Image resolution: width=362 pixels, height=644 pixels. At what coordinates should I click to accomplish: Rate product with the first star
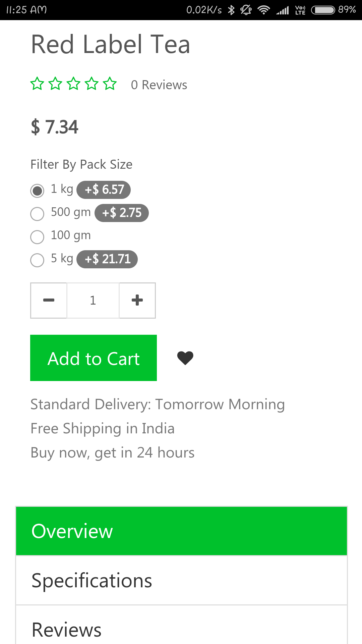coord(37,84)
